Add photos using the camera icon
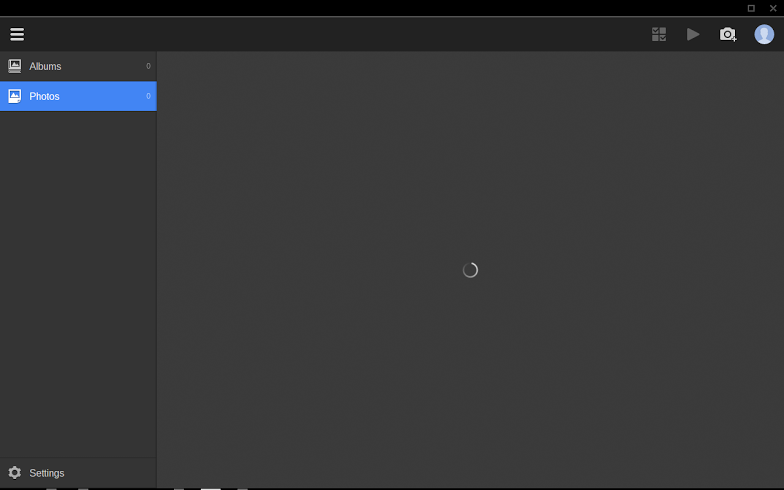 728,34
